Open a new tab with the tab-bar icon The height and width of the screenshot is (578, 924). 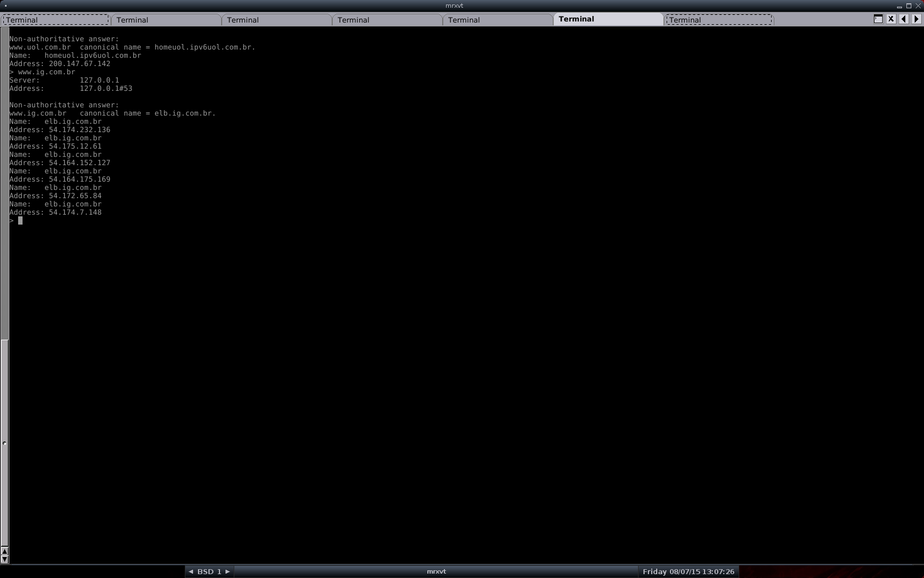(878, 19)
